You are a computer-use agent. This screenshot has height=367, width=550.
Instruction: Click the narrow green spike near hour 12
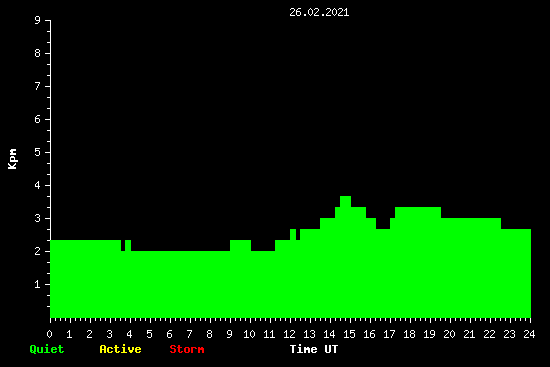(x=293, y=234)
